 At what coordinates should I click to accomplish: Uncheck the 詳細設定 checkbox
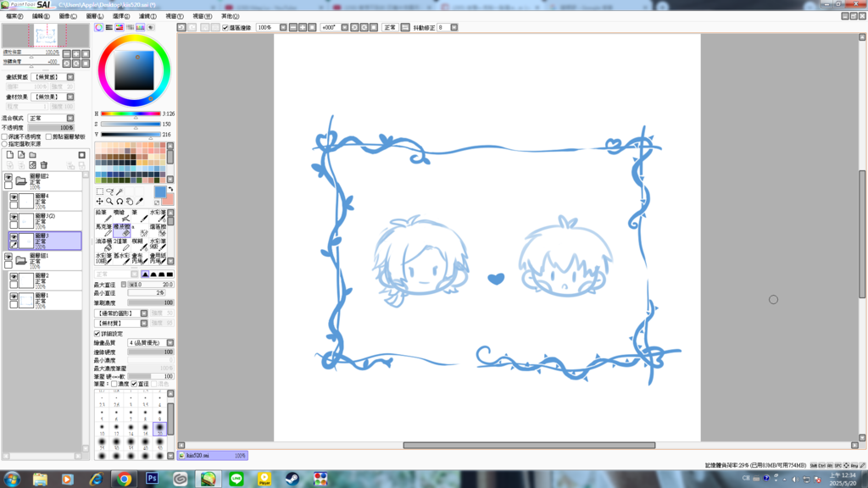(x=97, y=334)
